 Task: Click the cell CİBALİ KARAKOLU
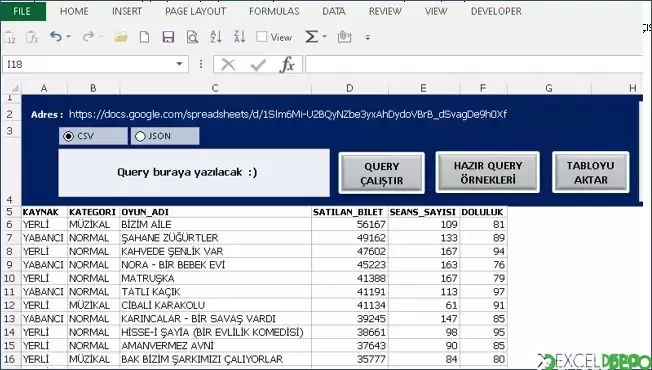pos(215,305)
